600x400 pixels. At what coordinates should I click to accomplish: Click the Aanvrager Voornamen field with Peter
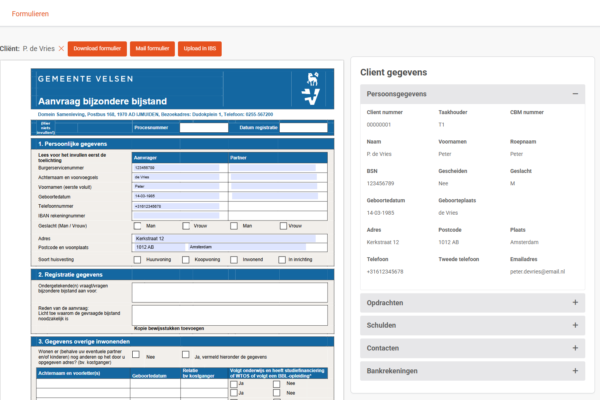tap(176, 186)
